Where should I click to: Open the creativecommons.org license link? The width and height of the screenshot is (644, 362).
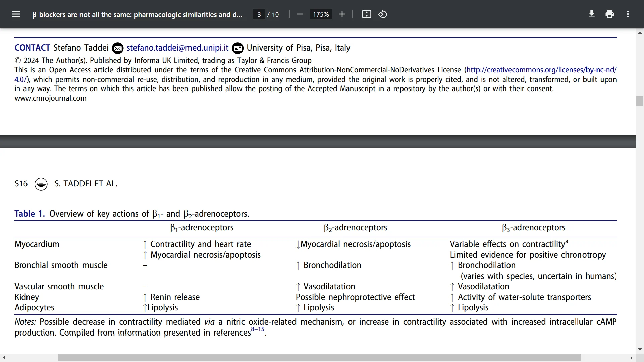tap(541, 70)
